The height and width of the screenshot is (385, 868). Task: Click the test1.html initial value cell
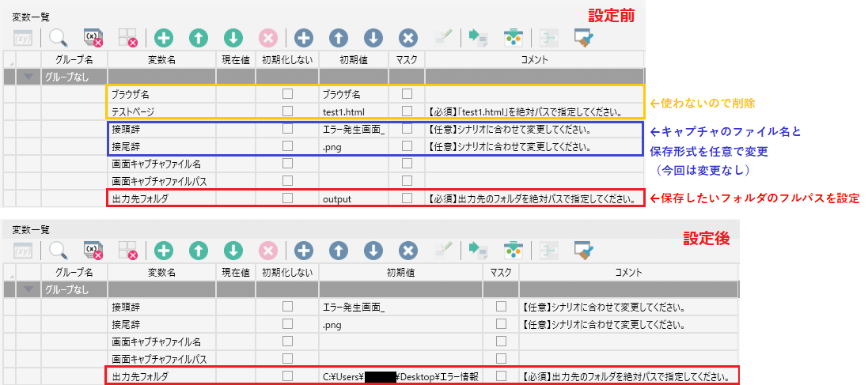click(x=354, y=111)
